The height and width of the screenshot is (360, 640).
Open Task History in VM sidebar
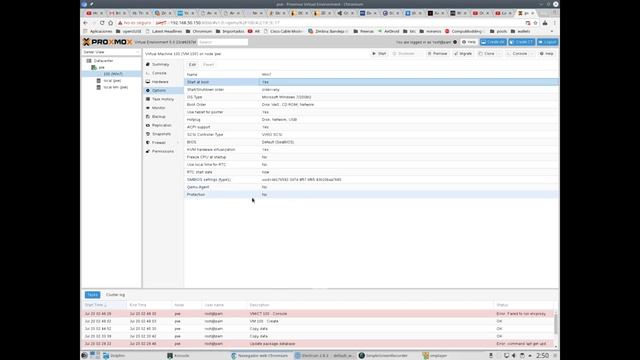point(163,99)
